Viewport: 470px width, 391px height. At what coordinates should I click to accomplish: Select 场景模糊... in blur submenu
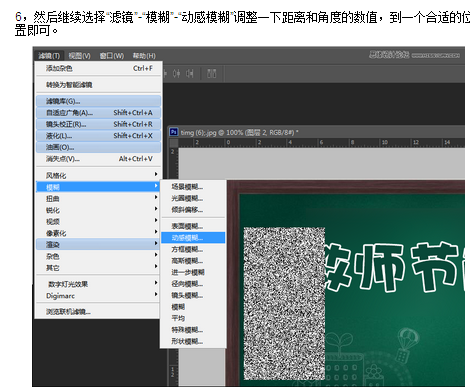point(193,187)
